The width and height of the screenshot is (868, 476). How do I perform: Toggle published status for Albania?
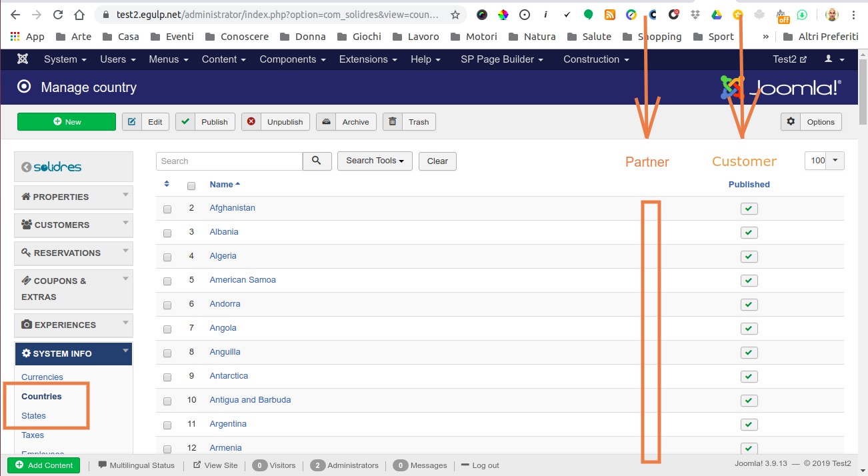pos(749,233)
